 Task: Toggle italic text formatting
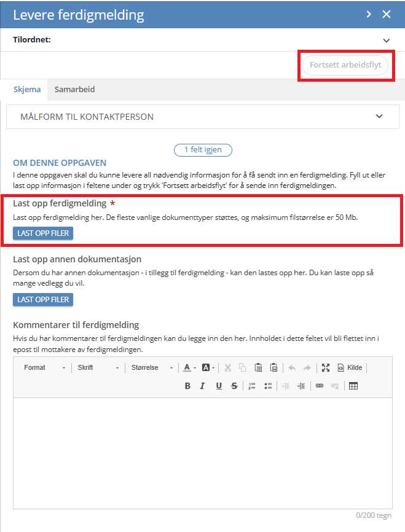click(202, 386)
